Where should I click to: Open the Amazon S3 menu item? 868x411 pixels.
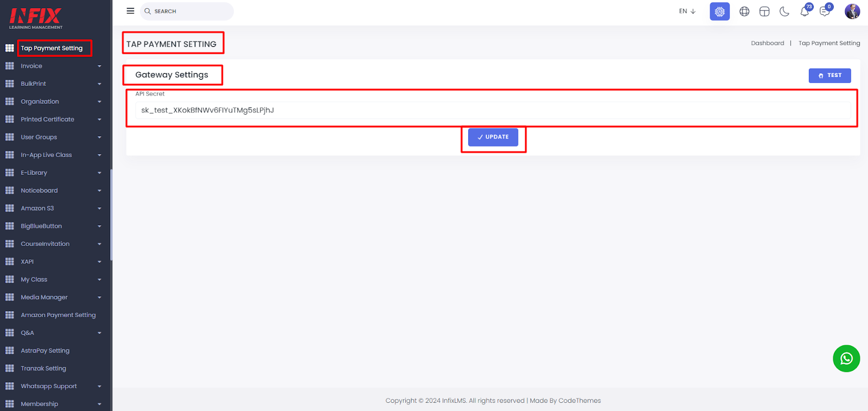point(37,208)
